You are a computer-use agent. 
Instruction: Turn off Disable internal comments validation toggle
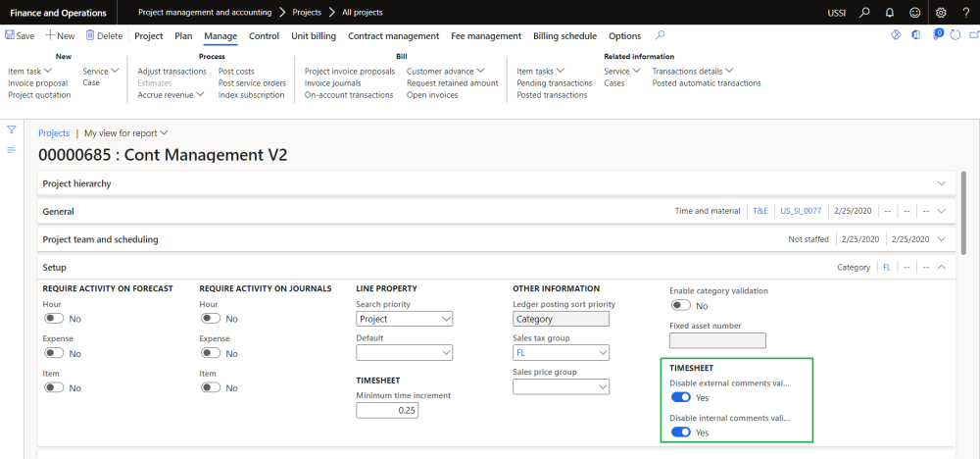680,433
